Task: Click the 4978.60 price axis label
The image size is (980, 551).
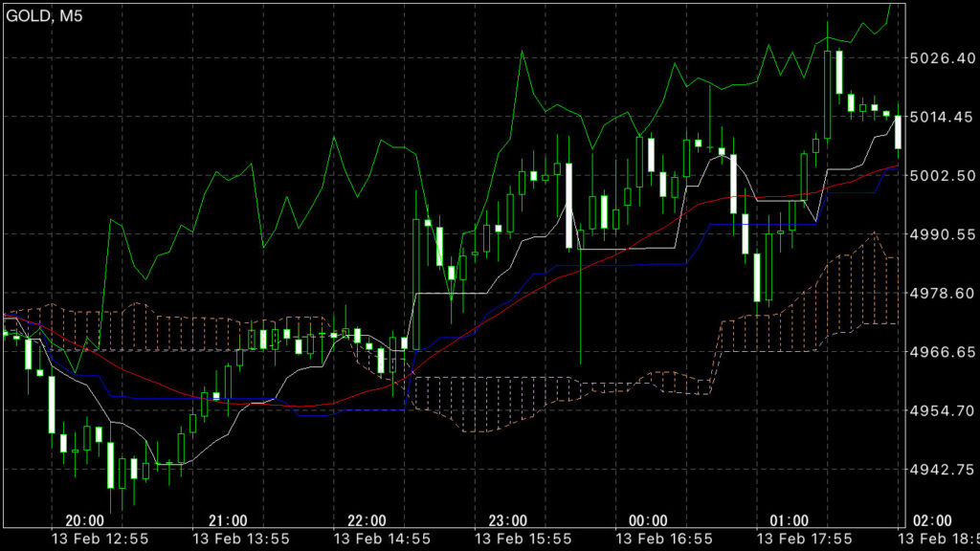Action: click(943, 294)
